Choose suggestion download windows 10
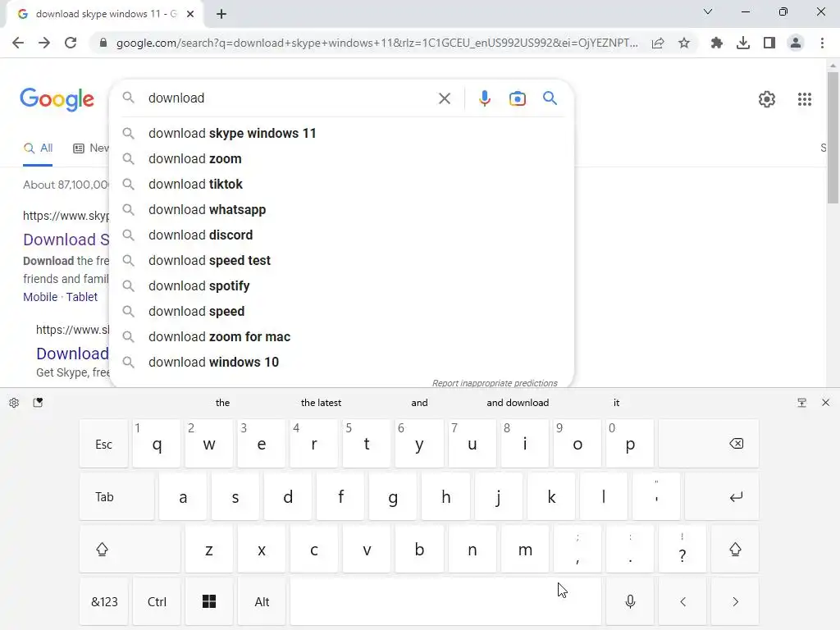840x630 pixels. click(x=341, y=362)
